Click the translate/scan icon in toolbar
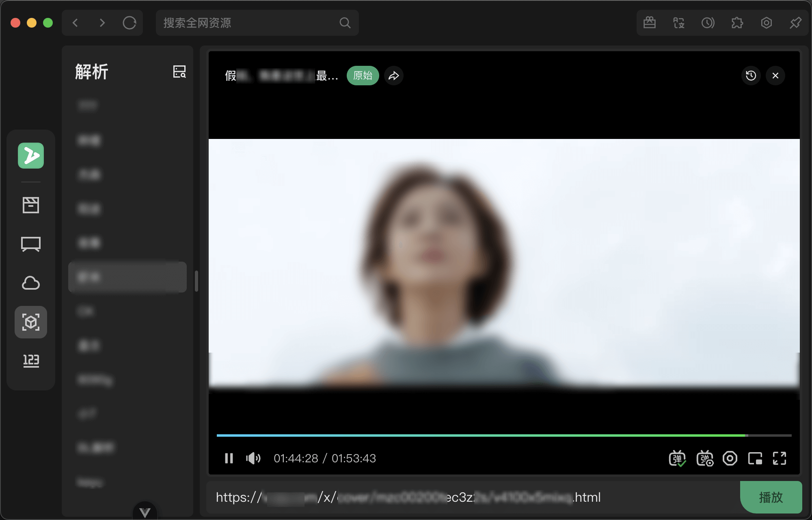 click(679, 23)
